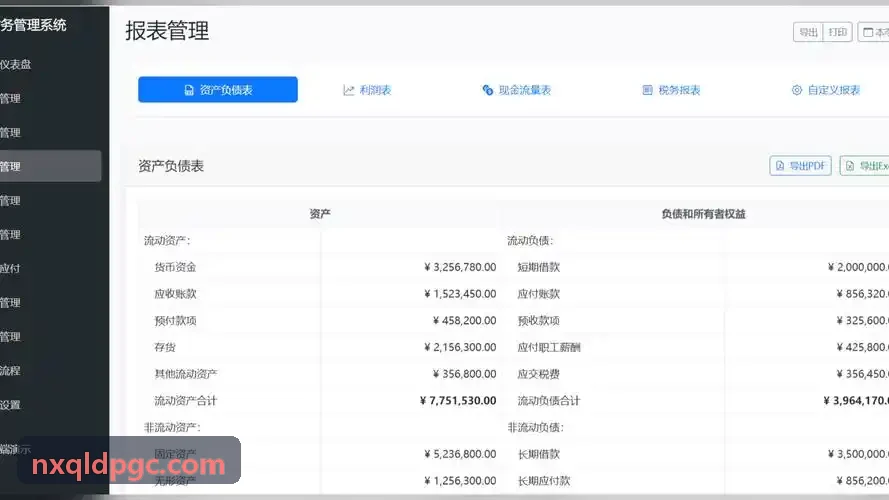Select the 应收账款 row label

coord(175,294)
